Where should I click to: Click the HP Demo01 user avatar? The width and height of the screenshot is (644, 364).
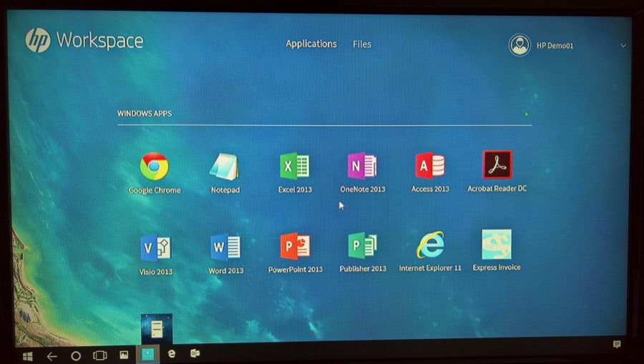click(x=519, y=45)
